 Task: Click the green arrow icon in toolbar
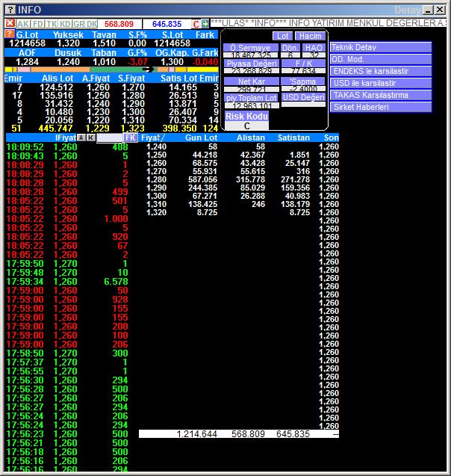coord(205,24)
